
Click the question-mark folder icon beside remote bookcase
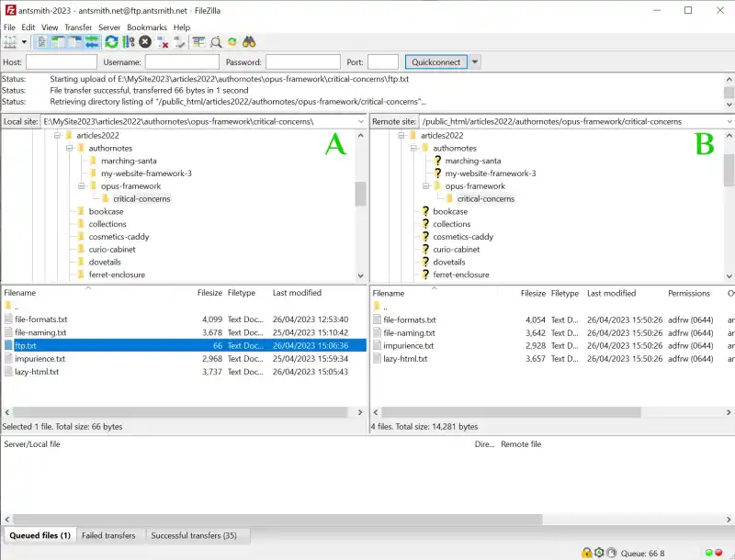pos(425,211)
